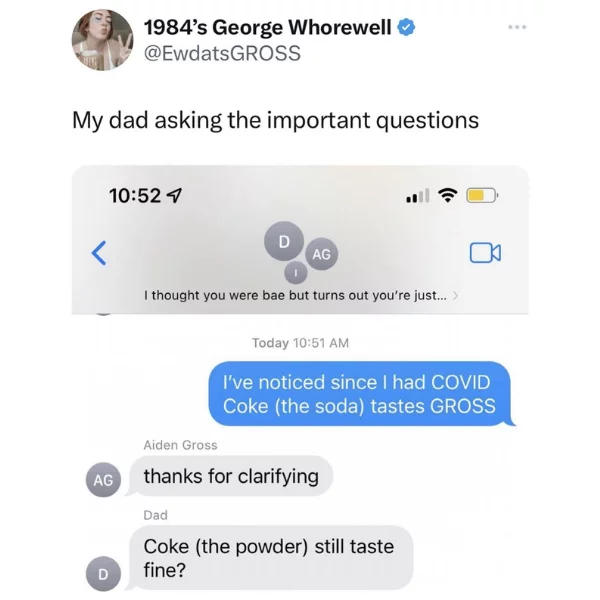Click the blue verified badge
This screenshot has width=600, height=600.
tap(406, 28)
